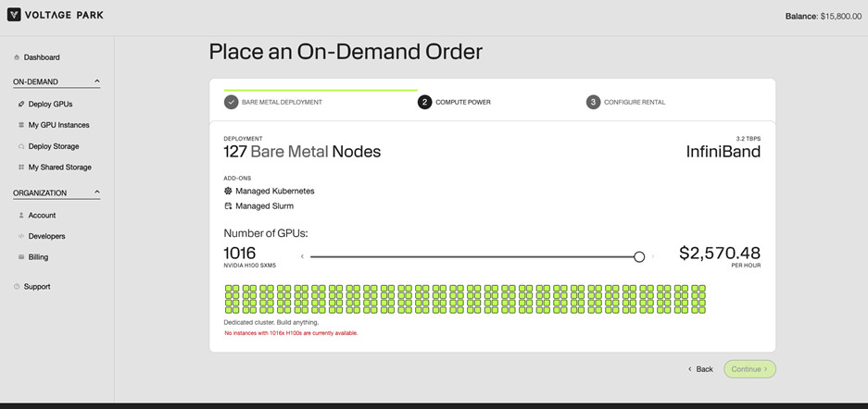This screenshot has height=409, width=868.
Task: Click the Developers code icon
Action: [x=21, y=236]
